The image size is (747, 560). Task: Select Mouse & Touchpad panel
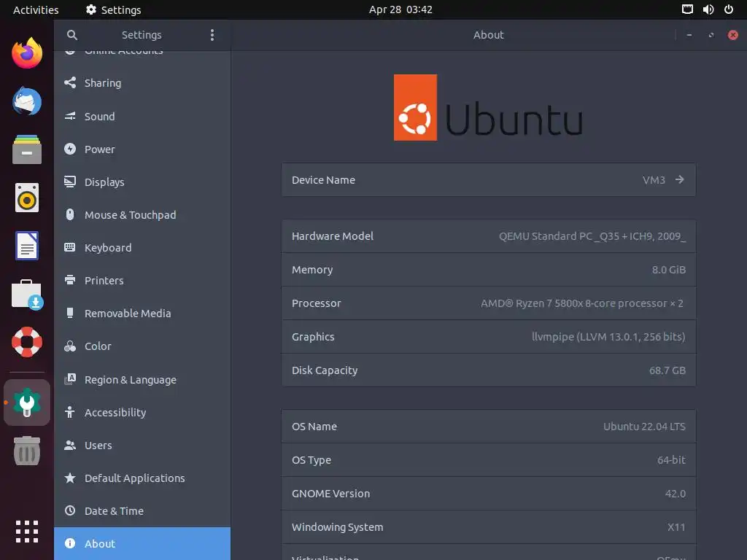click(x=142, y=215)
